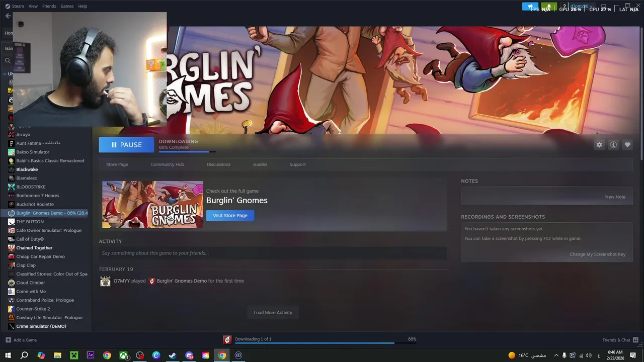The height and width of the screenshot is (362, 644).
Task: Open the Friends menu
Action: pos(49,6)
